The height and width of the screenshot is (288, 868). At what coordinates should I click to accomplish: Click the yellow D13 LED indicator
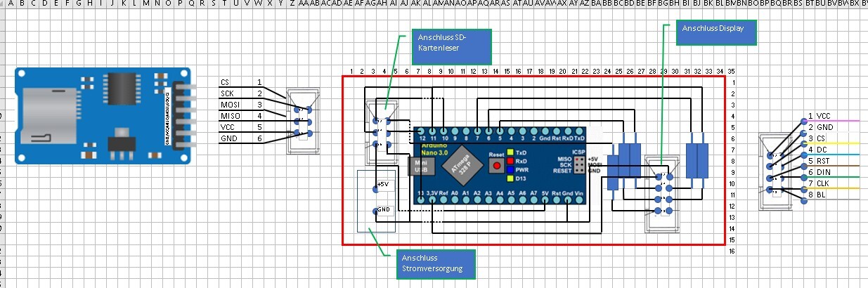click(x=511, y=178)
